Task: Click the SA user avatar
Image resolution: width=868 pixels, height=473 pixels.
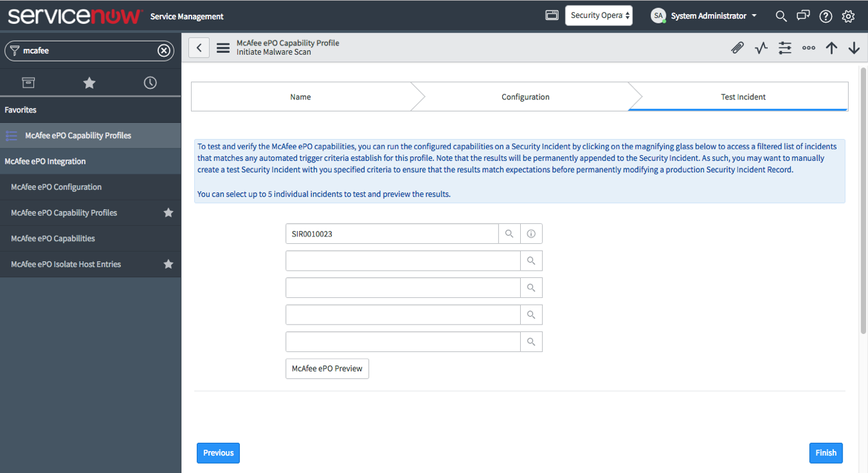Action: point(658,16)
